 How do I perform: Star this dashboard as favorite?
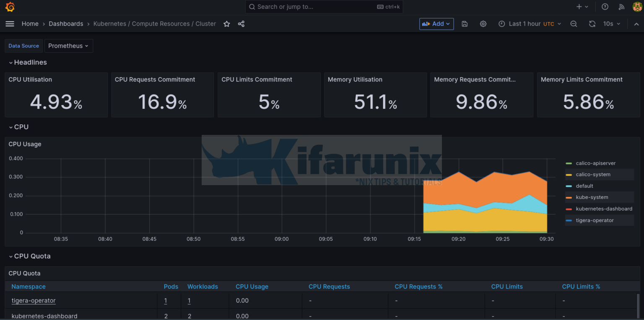226,24
